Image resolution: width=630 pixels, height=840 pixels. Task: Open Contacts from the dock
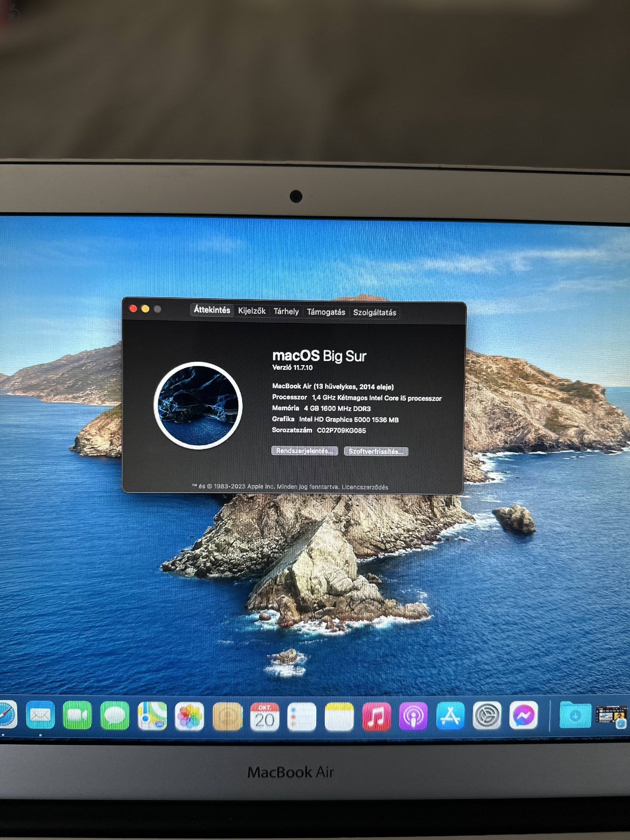tap(227, 717)
